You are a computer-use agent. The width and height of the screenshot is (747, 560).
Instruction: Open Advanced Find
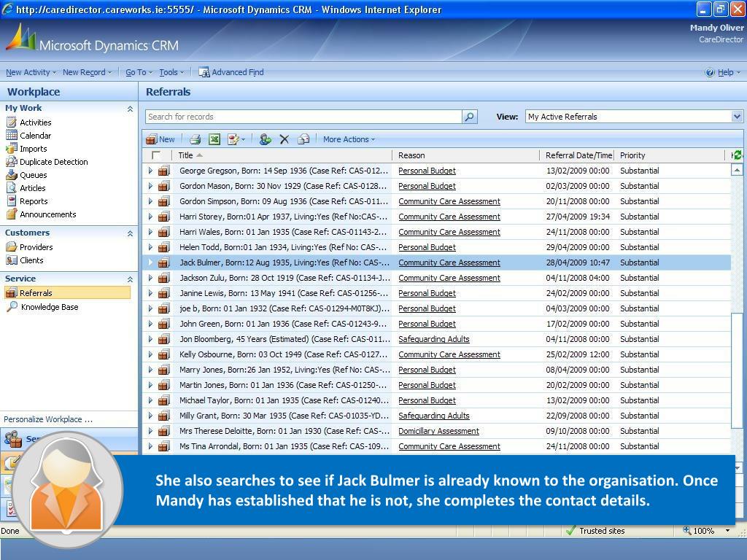coord(231,72)
